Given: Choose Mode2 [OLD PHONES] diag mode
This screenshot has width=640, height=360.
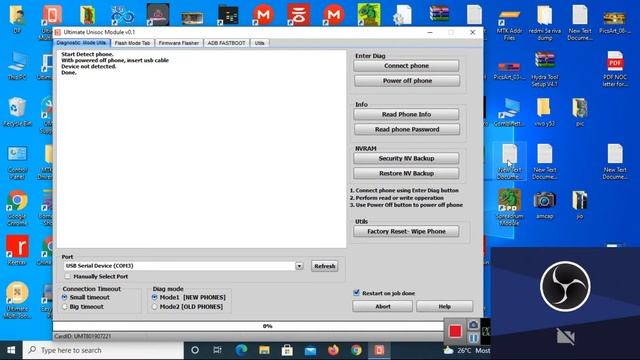Looking at the screenshot, I should pyautogui.click(x=155, y=307).
